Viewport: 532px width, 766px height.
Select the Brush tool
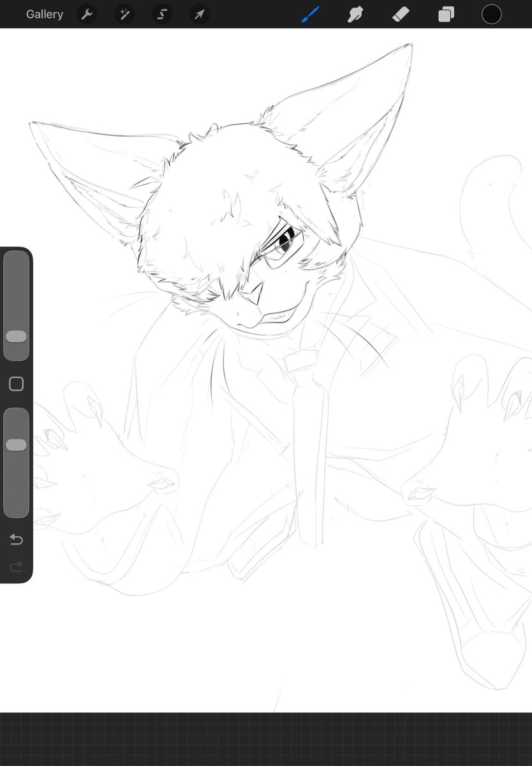pyautogui.click(x=309, y=14)
